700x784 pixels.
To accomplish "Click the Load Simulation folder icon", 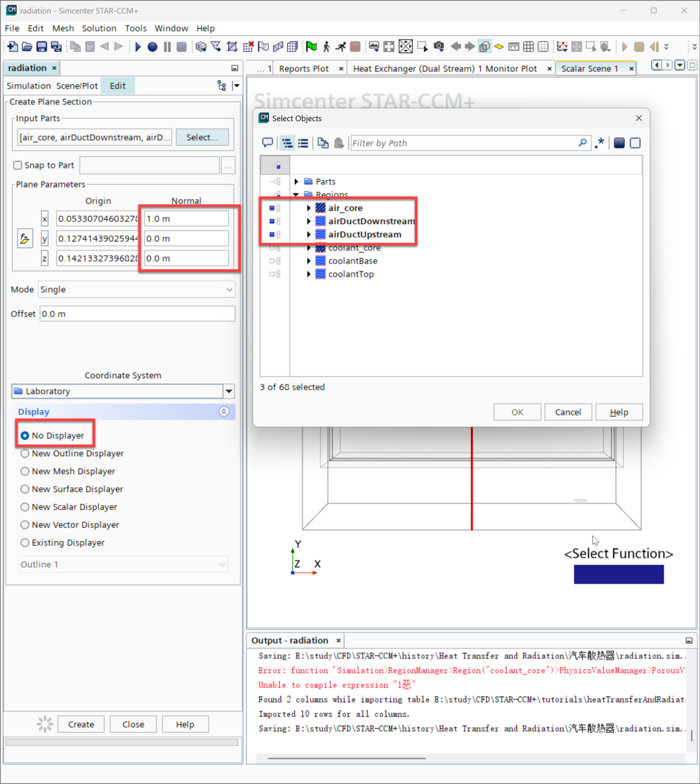I will [x=27, y=47].
